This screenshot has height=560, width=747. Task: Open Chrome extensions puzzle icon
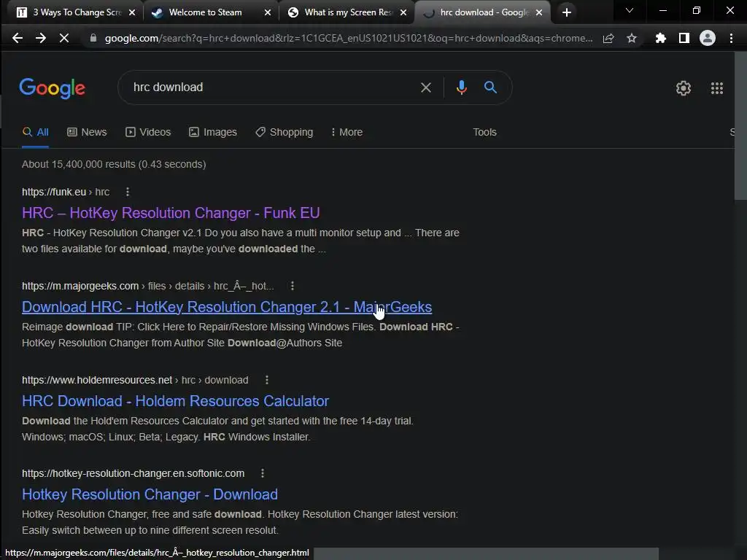[x=660, y=38]
